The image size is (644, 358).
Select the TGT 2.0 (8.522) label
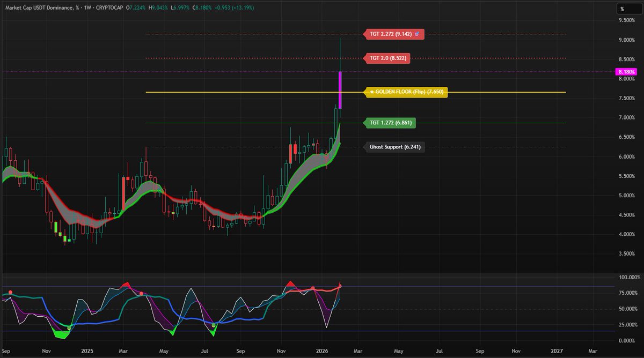[387, 58]
